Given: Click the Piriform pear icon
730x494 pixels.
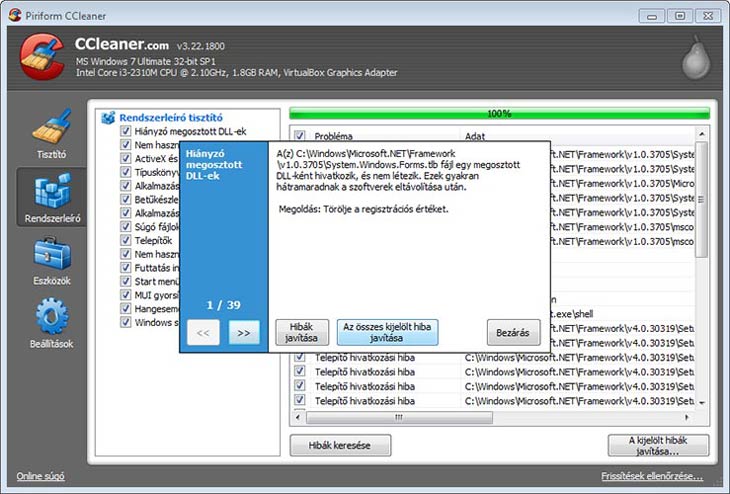Looking at the screenshot, I should point(696,58).
